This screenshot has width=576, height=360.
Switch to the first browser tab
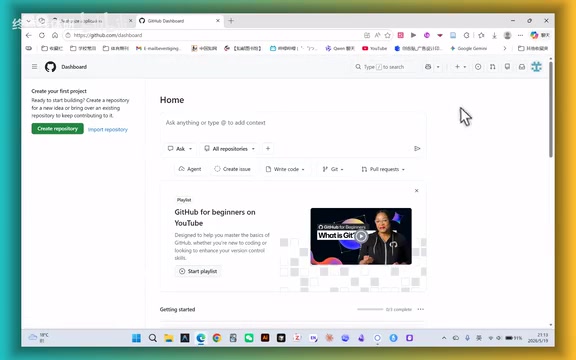tap(92, 21)
